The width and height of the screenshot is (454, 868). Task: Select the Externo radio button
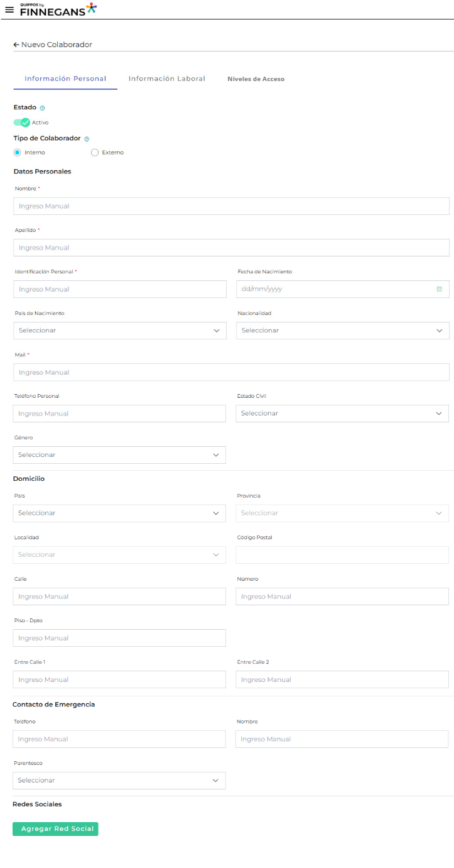[95, 153]
